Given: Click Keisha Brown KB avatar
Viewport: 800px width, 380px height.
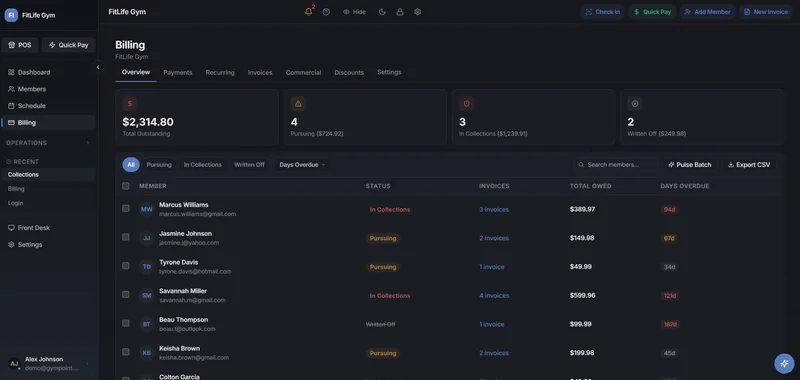Looking at the screenshot, I should point(146,353).
